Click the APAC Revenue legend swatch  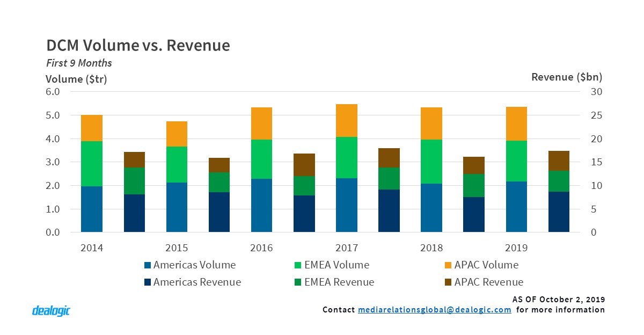pyautogui.click(x=448, y=282)
